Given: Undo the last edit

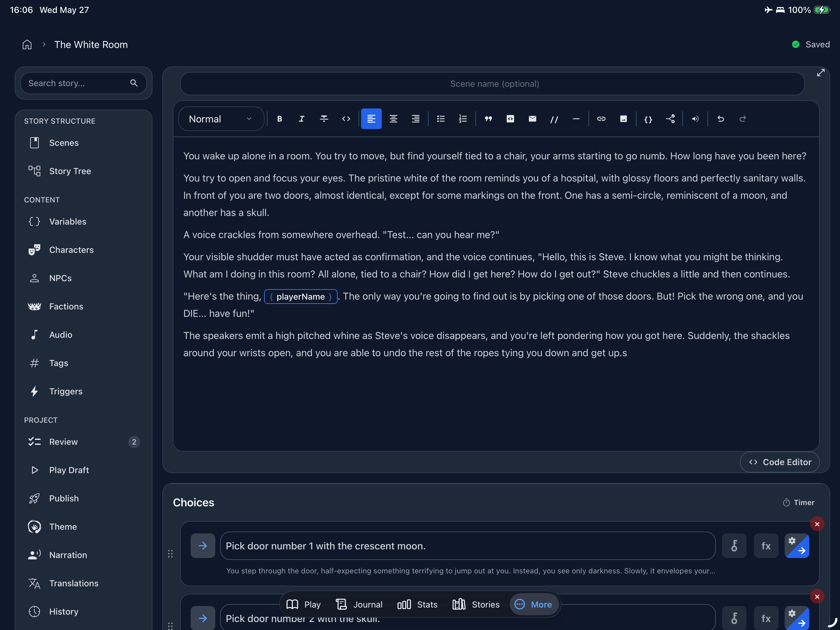Looking at the screenshot, I should [721, 119].
